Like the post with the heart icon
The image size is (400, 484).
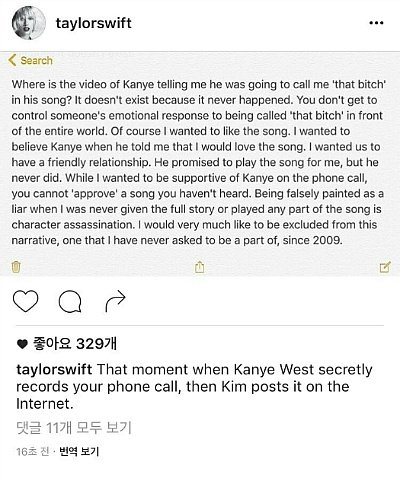[25, 301]
